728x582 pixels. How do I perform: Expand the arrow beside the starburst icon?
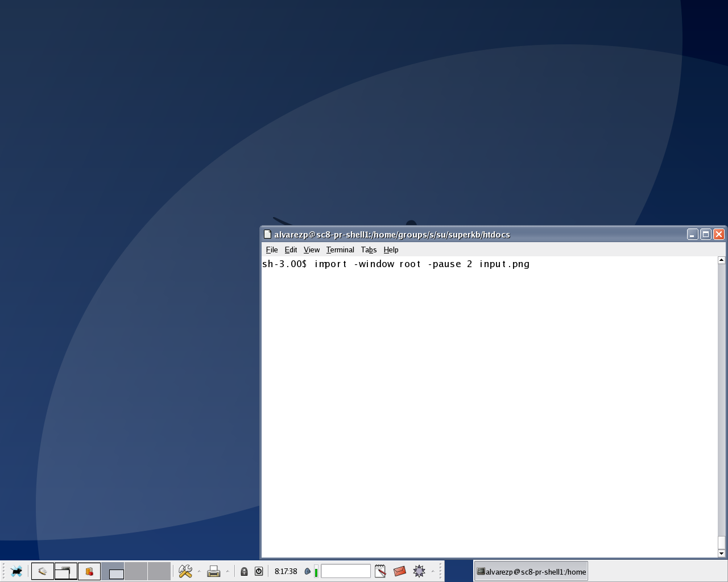[433, 571]
